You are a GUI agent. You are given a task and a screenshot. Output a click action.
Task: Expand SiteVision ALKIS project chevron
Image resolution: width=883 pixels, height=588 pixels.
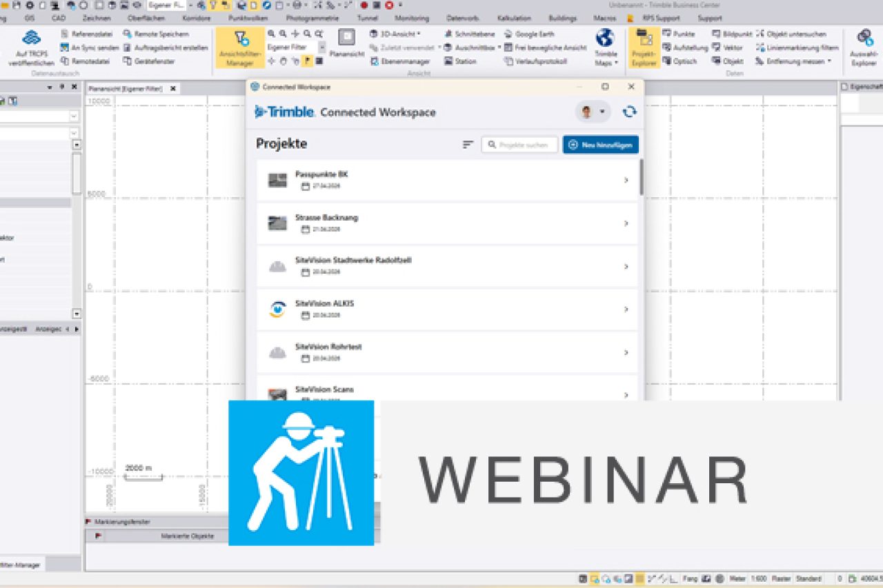(626, 310)
